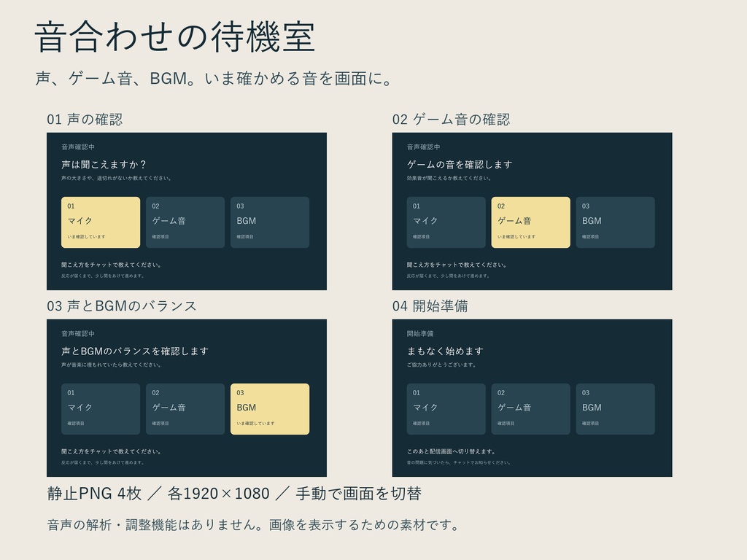747x560 pixels.
Task: Click the BGM card in preview 02
Action: (616, 222)
